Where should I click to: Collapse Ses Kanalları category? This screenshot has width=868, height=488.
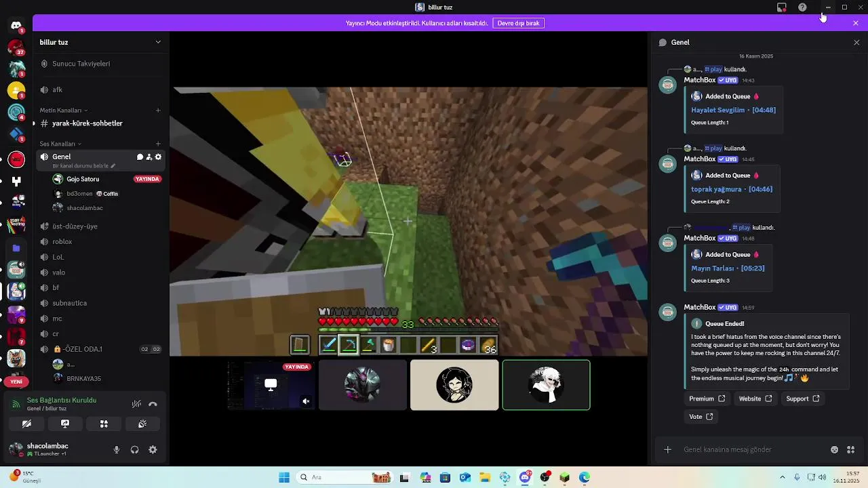[x=60, y=144]
